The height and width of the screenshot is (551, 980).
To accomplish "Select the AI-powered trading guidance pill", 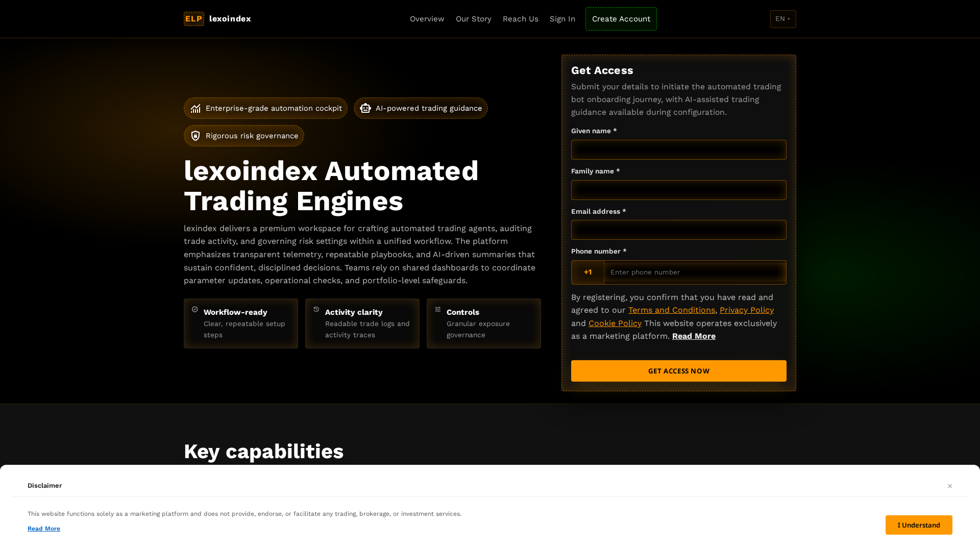I will 421,108.
